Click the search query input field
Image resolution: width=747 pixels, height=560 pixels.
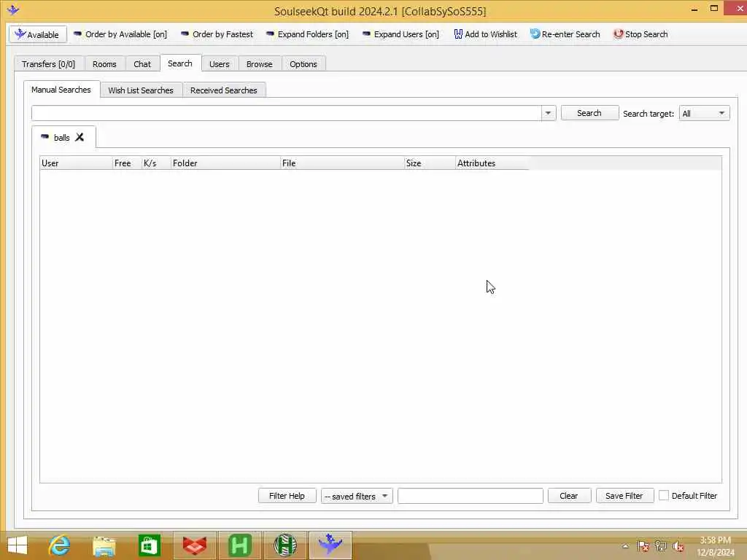point(286,113)
